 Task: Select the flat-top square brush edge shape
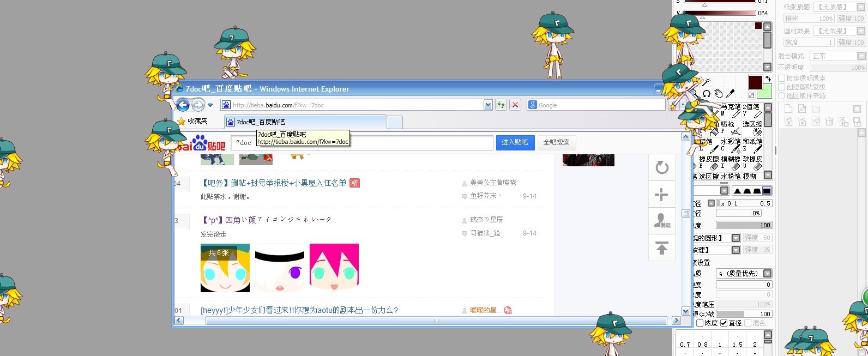click(x=767, y=191)
